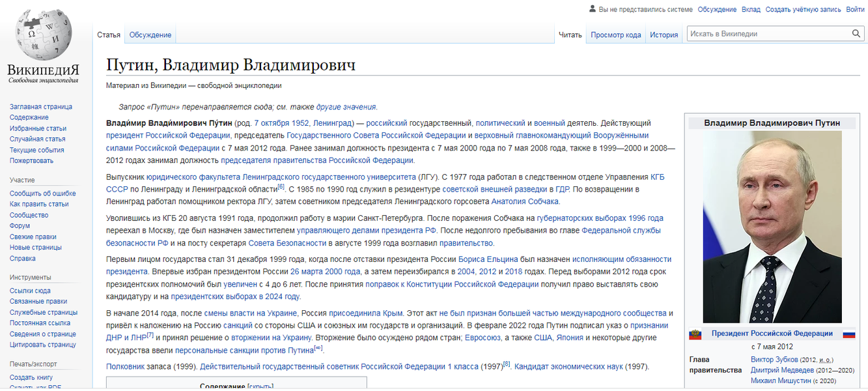Open the 'Просмотр кода' tab
868x391 pixels.
tap(616, 35)
